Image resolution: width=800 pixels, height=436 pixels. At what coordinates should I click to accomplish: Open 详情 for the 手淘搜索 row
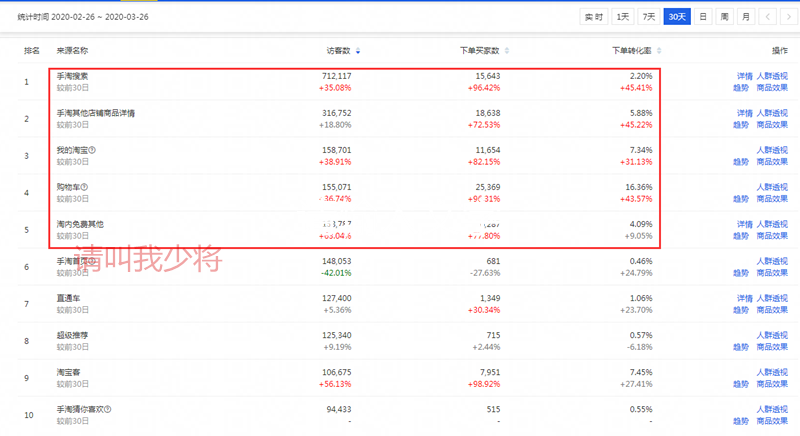tap(744, 76)
